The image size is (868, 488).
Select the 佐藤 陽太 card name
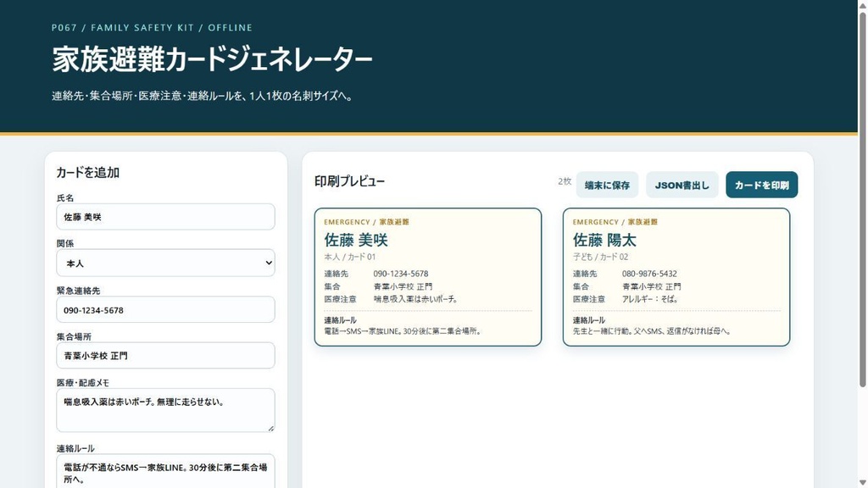click(604, 240)
